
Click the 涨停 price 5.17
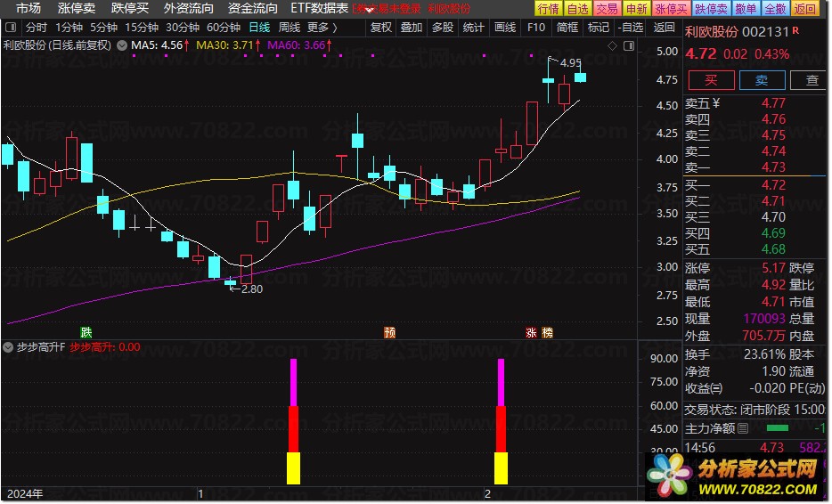[x=773, y=268]
